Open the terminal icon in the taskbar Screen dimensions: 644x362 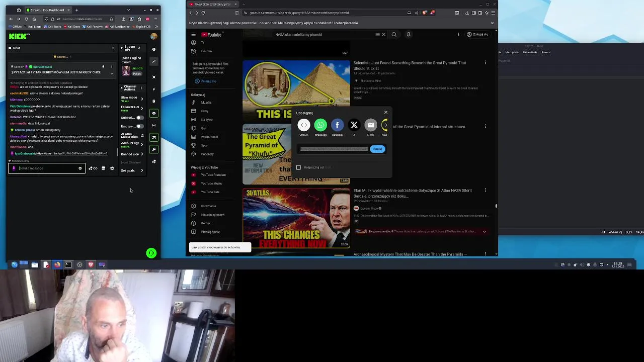pos(68,264)
